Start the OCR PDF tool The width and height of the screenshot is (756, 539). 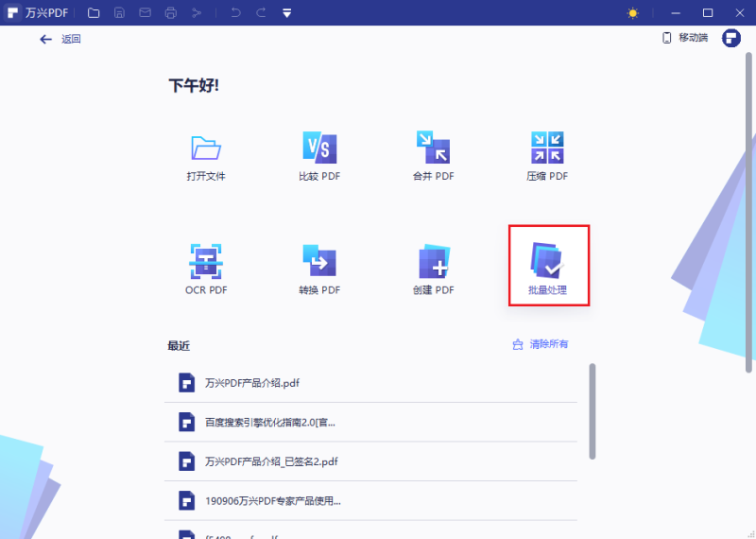coord(206,269)
